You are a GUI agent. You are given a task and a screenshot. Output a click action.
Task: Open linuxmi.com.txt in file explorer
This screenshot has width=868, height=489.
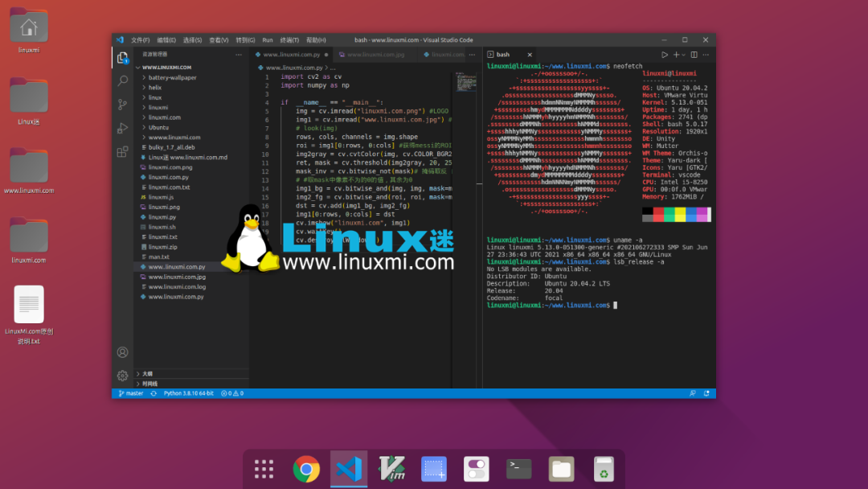(x=169, y=187)
